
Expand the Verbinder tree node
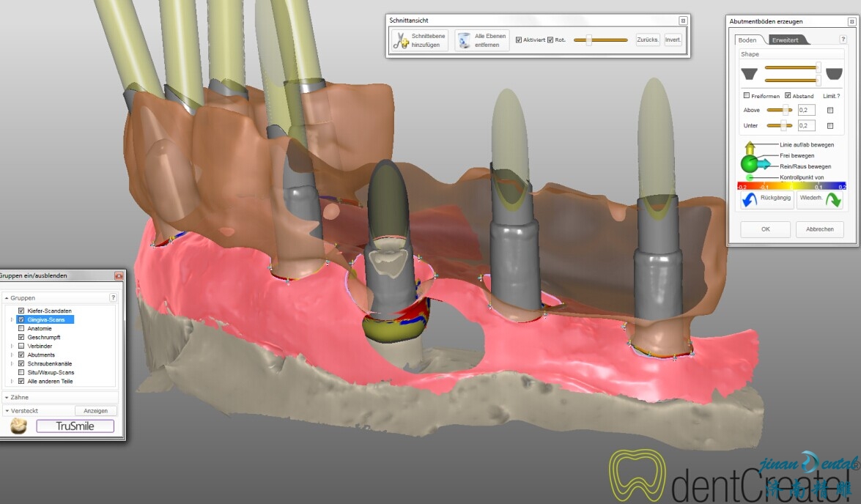(x=12, y=346)
